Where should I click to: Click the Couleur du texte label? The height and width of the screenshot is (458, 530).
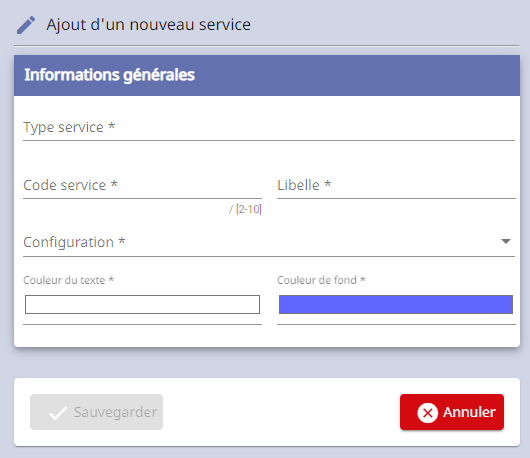coord(68,280)
